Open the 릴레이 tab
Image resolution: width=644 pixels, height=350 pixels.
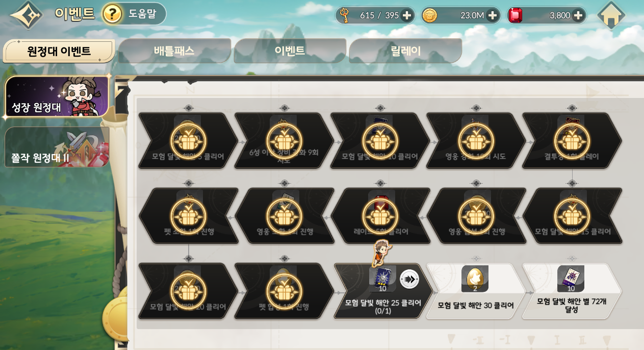click(x=405, y=51)
